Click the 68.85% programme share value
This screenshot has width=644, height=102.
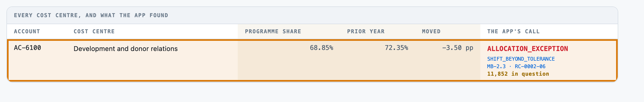coord(321,48)
